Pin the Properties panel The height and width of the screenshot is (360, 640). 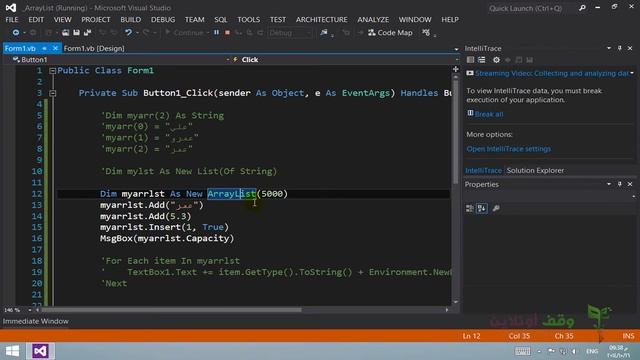pyautogui.click(x=620, y=184)
